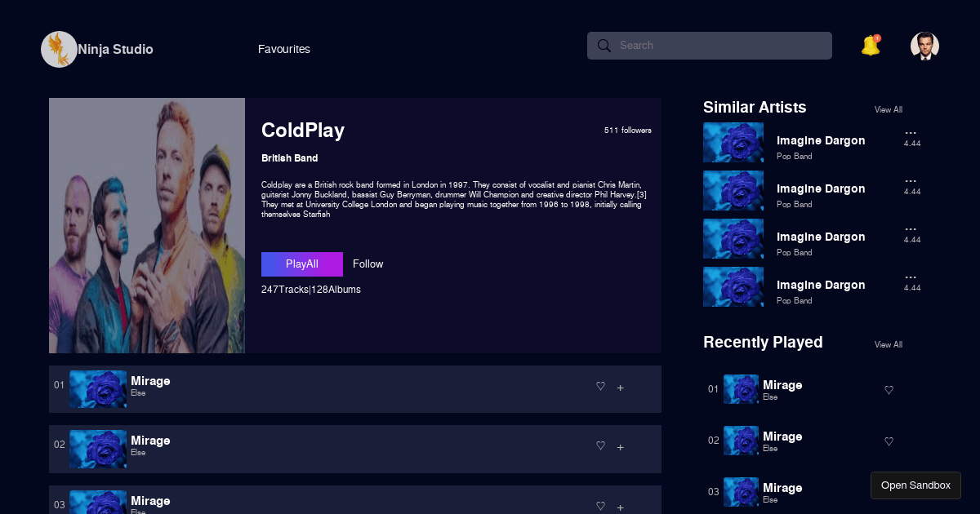
Task: Click Mirage title in main track 02
Action: [150, 441]
